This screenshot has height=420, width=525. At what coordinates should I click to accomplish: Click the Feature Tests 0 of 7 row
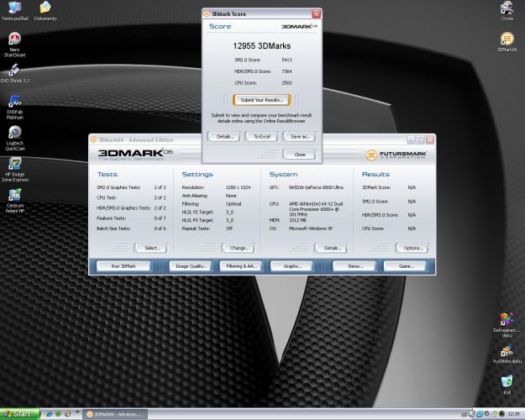point(131,218)
